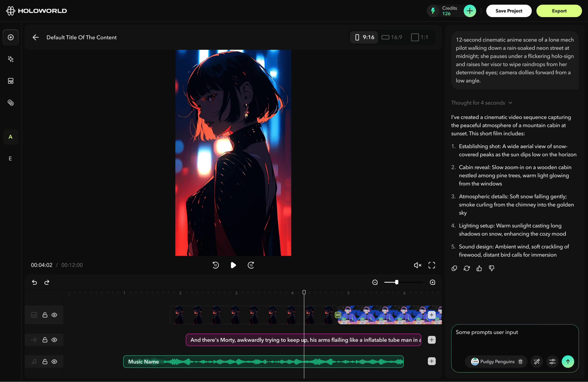Open the templates layout icon in sidebar
The height and width of the screenshot is (382, 588).
11,81
